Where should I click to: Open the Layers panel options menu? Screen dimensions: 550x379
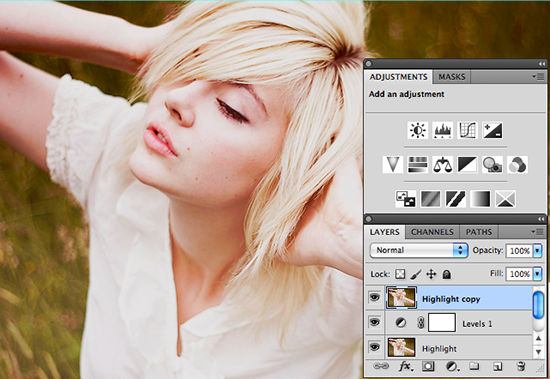pos(537,232)
